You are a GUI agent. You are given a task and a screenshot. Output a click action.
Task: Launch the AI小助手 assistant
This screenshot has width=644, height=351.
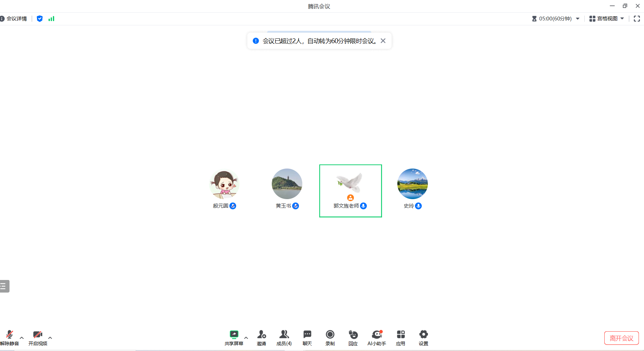pyautogui.click(x=377, y=338)
